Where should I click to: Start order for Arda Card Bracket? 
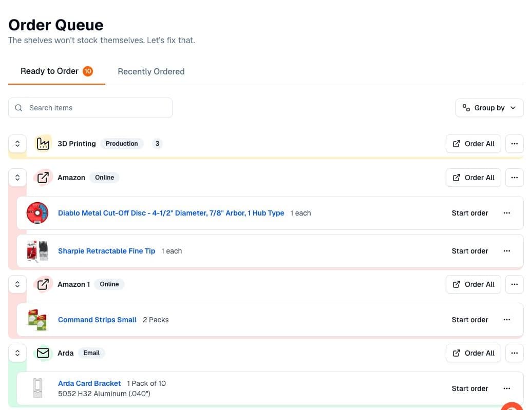point(470,388)
